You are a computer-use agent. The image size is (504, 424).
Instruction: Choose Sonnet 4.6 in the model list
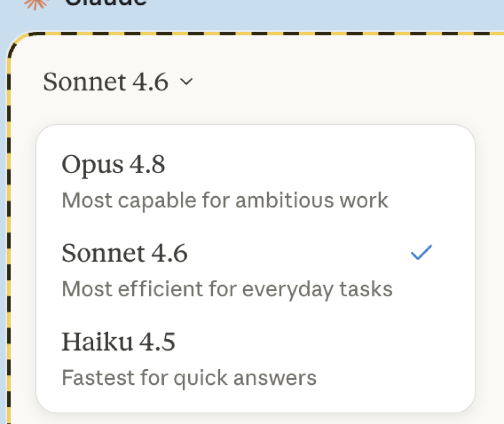[255, 271]
